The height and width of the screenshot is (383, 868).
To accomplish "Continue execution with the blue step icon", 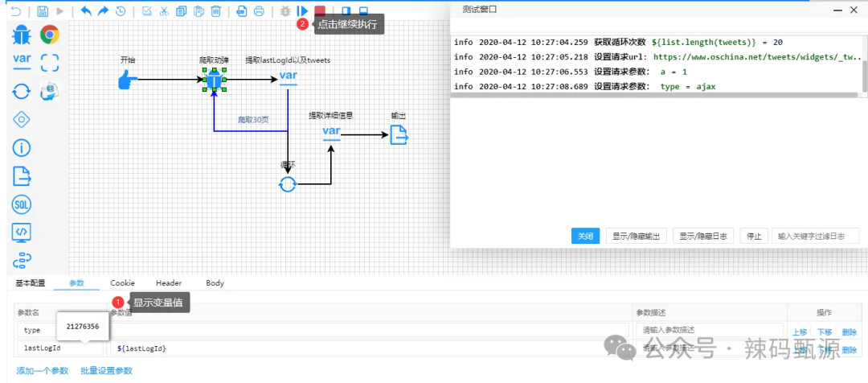I will 302,10.
